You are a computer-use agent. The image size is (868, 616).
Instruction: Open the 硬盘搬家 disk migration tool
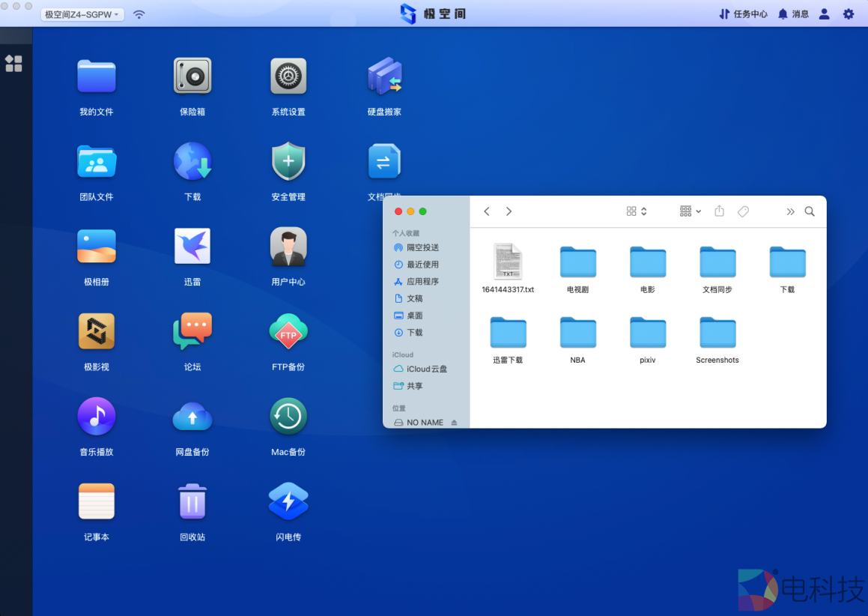(x=384, y=76)
